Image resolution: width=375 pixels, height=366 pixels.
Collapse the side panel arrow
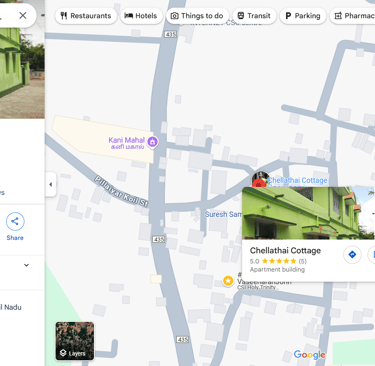[x=51, y=184]
